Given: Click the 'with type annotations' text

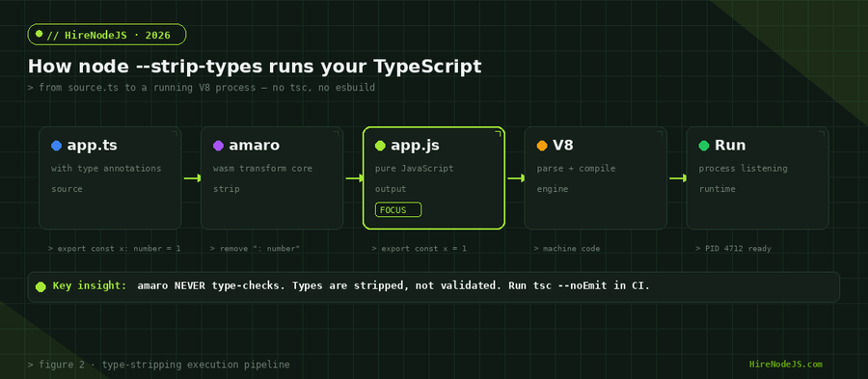Looking at the screenshot, I should point(106,168).
